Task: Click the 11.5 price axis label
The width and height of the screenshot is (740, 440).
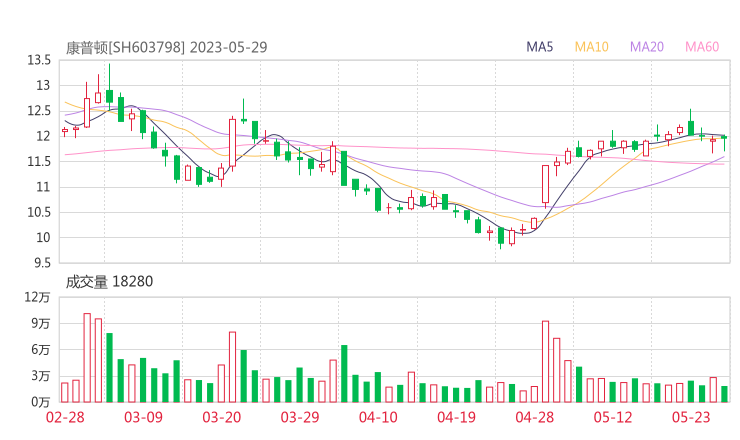Action: (39, 161)
